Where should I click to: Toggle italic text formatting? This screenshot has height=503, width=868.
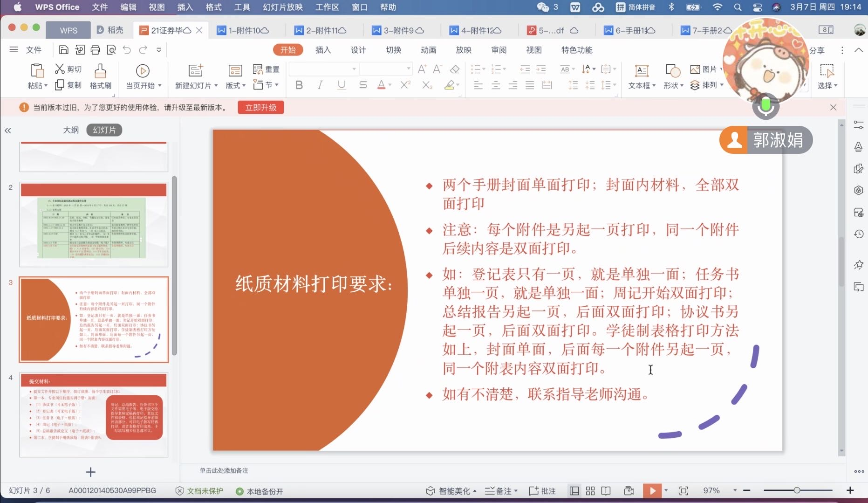click(x=320, y=85)
